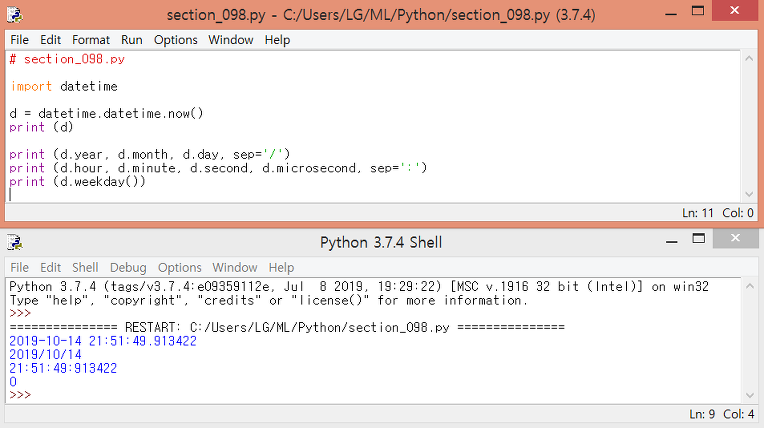Screen dimensions: 764x428
Task: Open the Edit menu in the editor window
Action: point(50,40)
